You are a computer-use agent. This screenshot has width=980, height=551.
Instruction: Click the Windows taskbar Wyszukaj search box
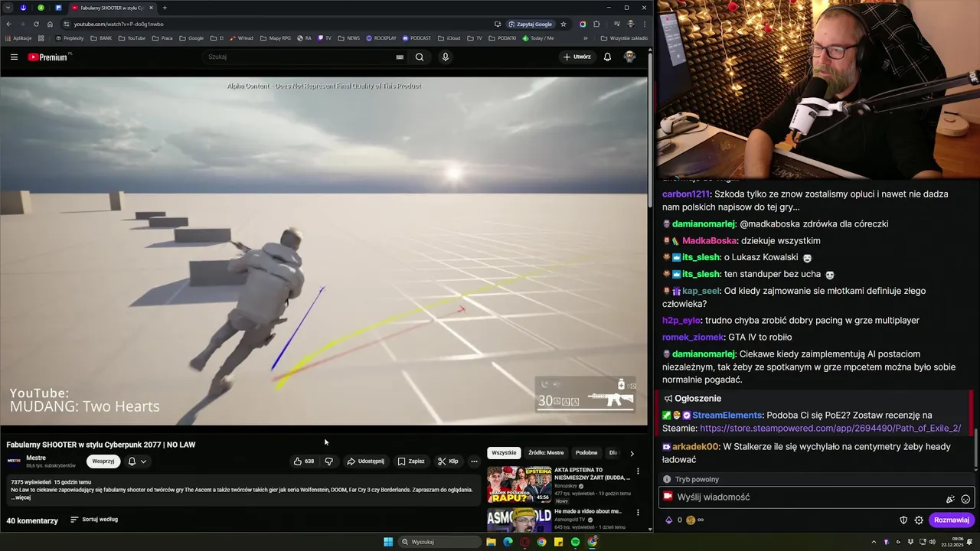[440, 542]
